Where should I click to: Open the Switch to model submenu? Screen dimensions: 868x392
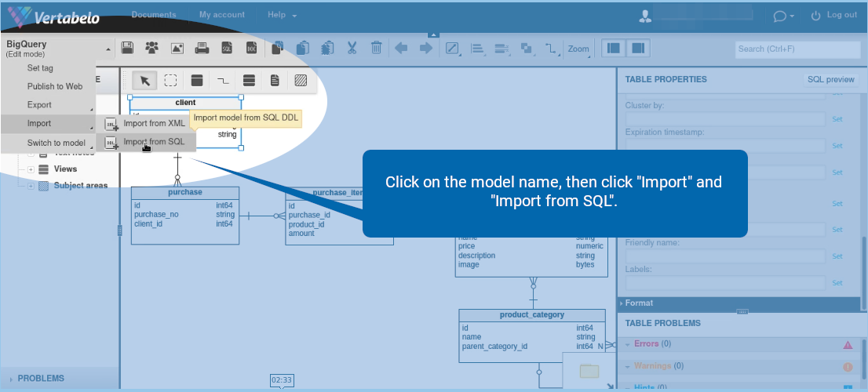click(x=48, y=143)
